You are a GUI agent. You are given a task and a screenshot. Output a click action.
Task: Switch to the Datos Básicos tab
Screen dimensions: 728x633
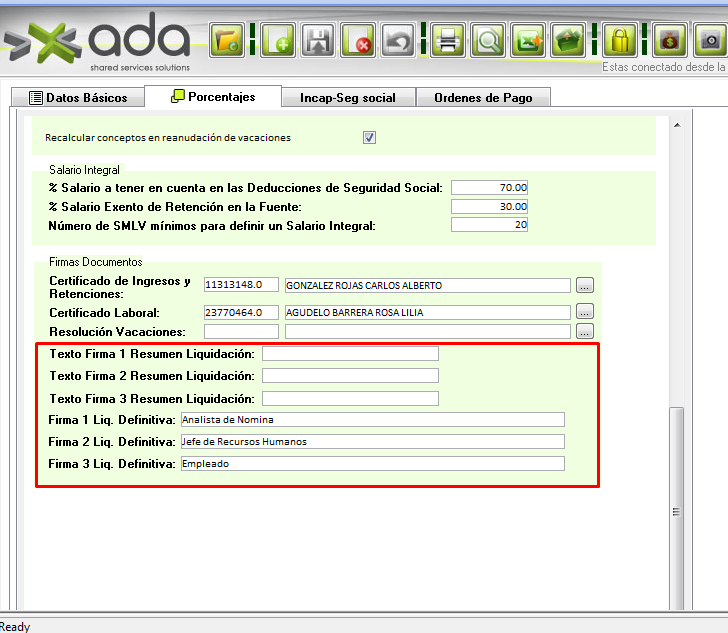[78, 98]
